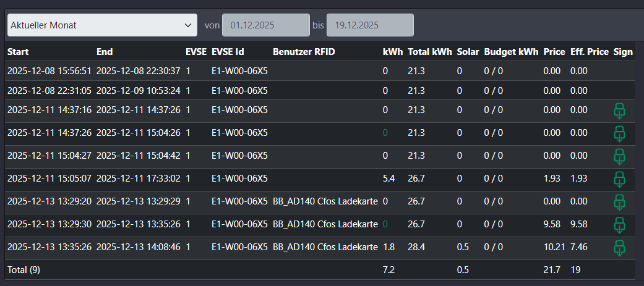Sort by the End column header
The image size is (644, 286).
click(x=105, y=52)
